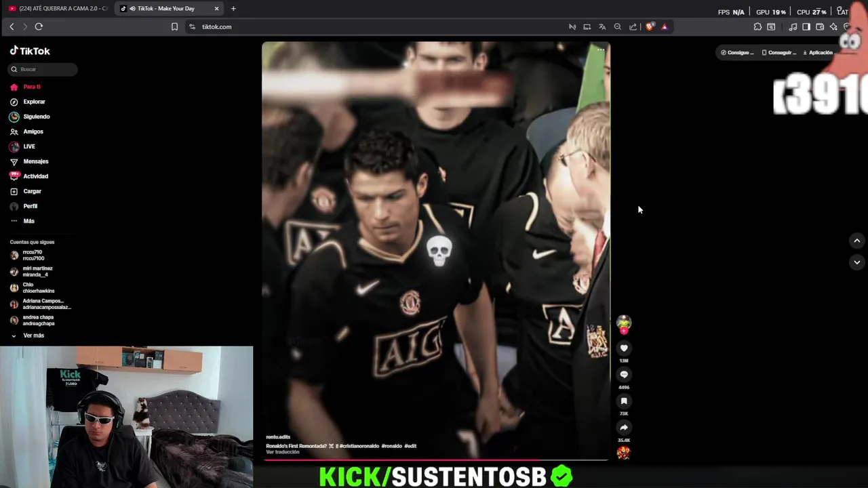Bookmark this page in address bar
Viewport: 868px width, 488px height.
pyautogui.click(x=174, y=26)
